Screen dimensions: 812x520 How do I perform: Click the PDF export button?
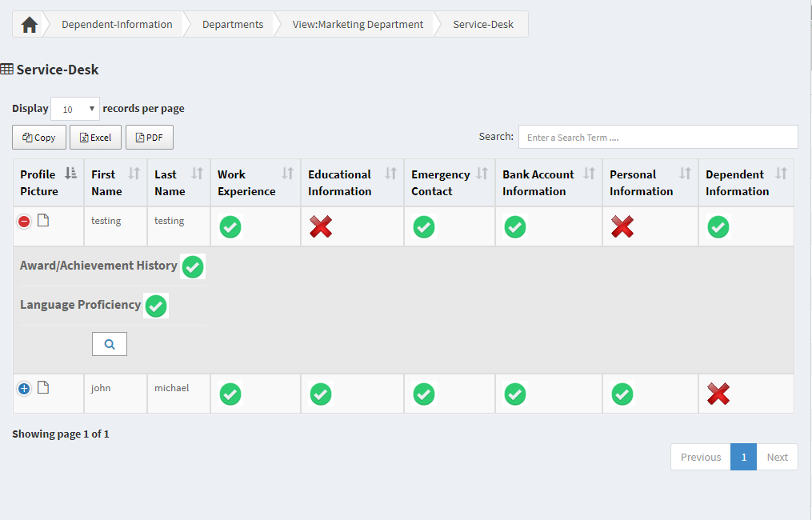click(x=150, y=138)
